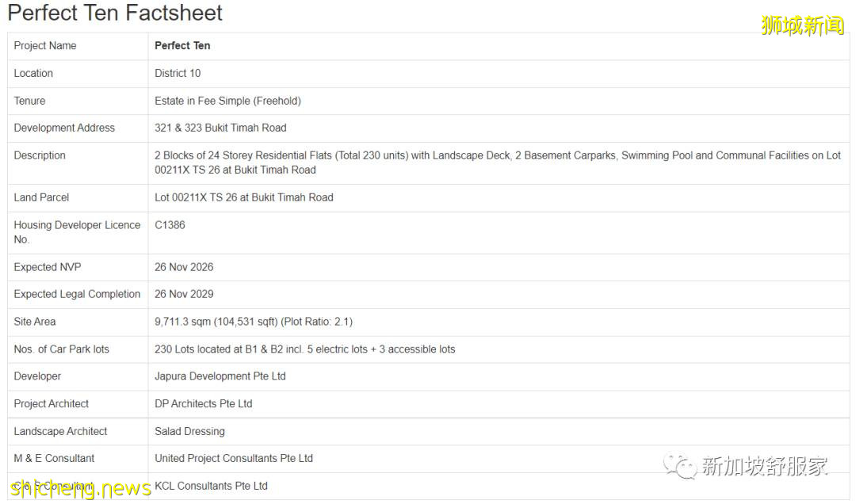Image resolution: width=856 pixels, height=504 pixels.
Task: Select "DP Architects Pte Ltd" cell
Action: [203, 403]
